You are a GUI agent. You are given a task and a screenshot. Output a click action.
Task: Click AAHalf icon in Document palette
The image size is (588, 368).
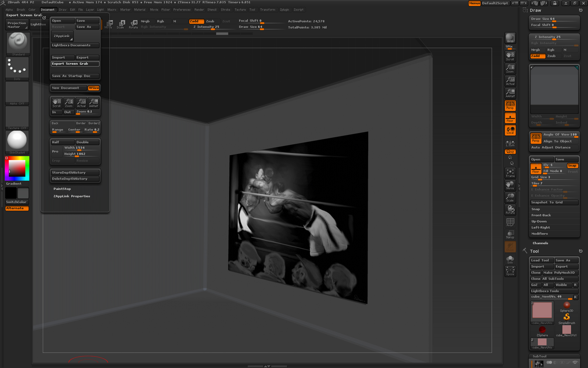[94, 103]
